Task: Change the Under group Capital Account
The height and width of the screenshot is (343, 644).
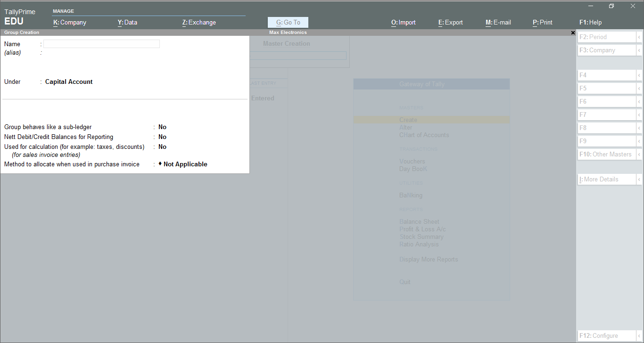Action: (69, 82)
